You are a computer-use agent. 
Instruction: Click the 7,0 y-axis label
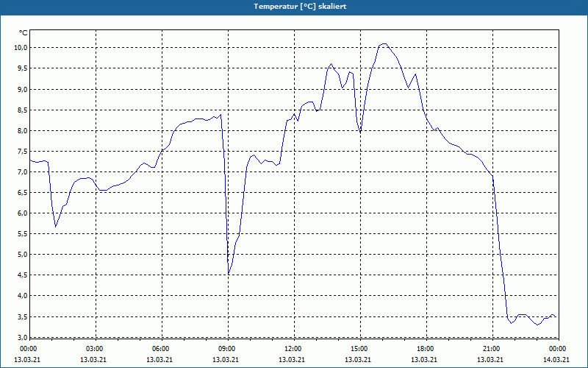click(22, 172)
